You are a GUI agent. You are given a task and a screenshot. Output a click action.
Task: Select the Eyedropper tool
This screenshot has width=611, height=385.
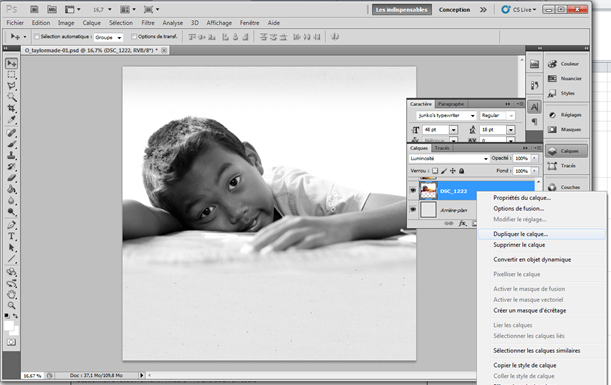click(x=11, y=120)
